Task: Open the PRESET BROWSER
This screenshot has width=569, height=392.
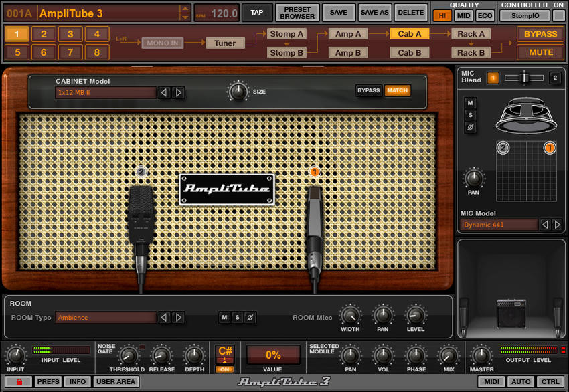Action: [297, 11]
